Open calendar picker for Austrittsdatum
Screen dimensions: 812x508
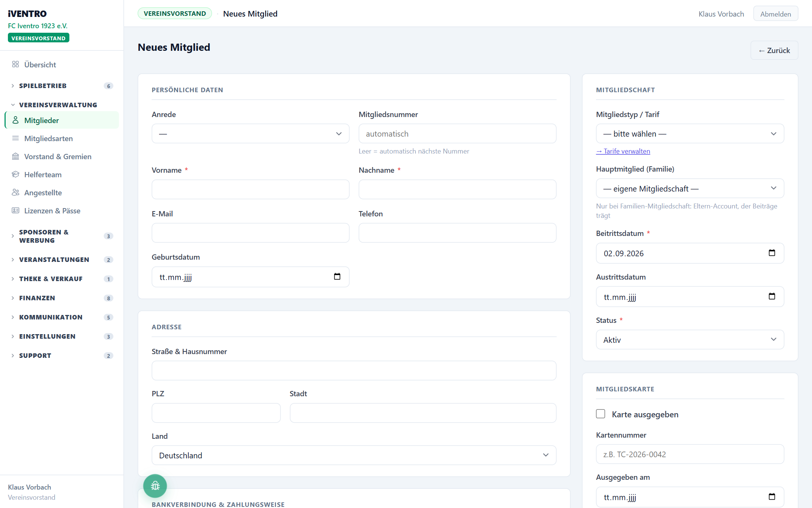tap(772, 297)
